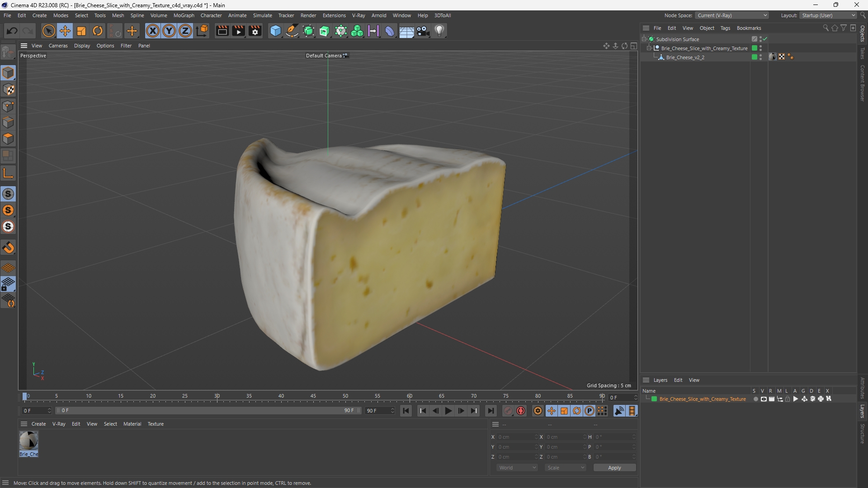The height and width of the screenshot is (488, 868).
Task: Open the Simulate menu
Action: tap(262, 15)
